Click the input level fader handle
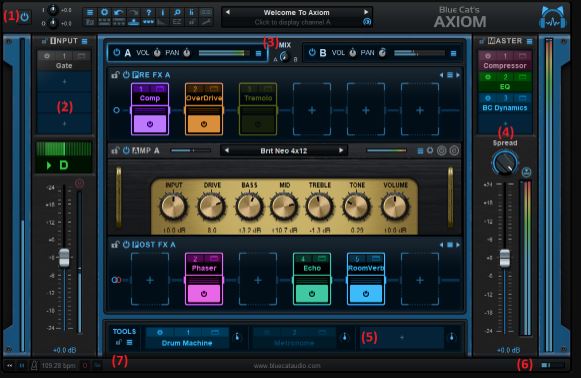This screenshot has height=378, width=581. tap(64, 258)
